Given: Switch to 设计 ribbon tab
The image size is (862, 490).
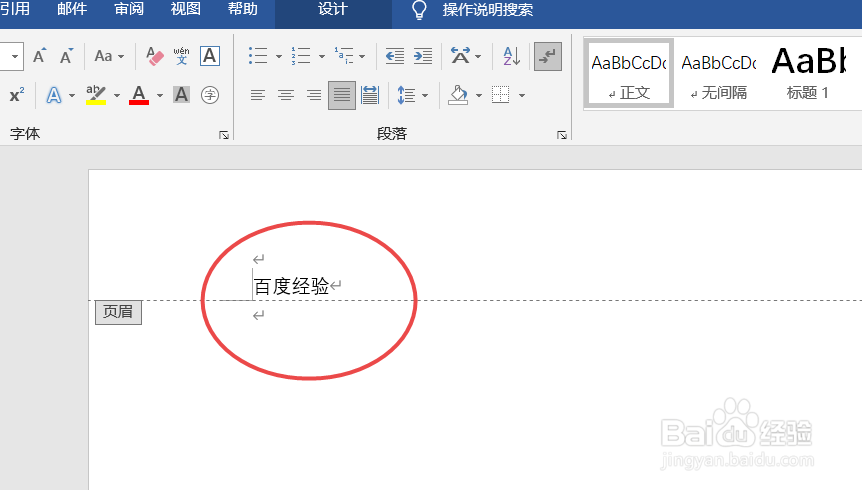Looking at the screenshot, I should 333,9.
